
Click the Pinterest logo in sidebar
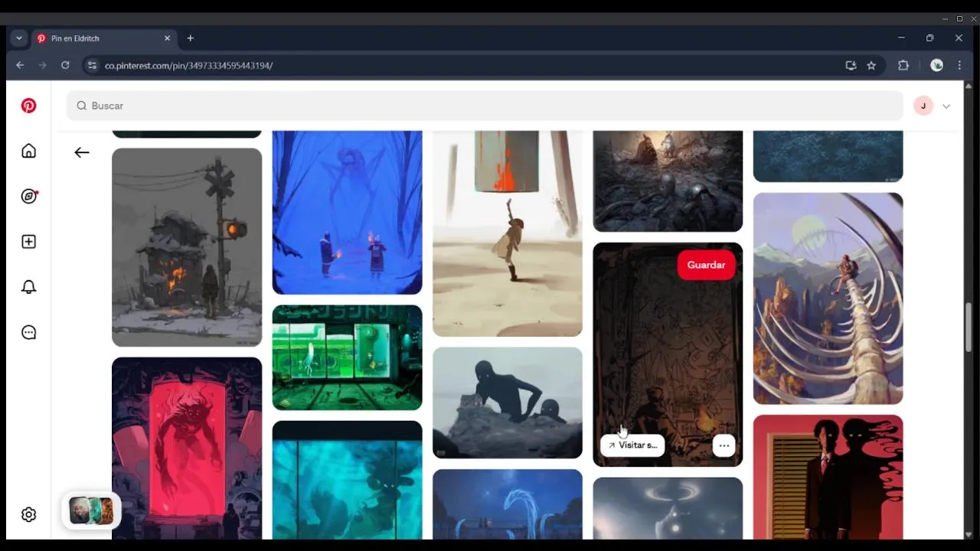tap(28, 106)
